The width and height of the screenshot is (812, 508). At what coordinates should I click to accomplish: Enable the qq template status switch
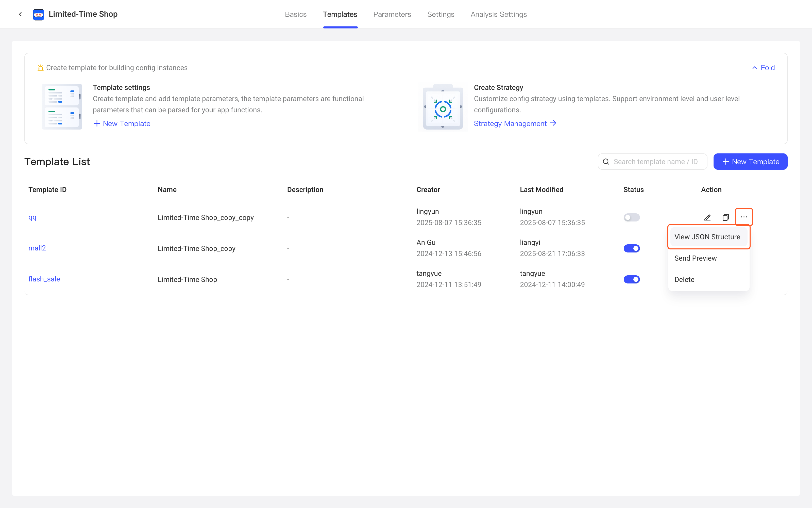632,217
